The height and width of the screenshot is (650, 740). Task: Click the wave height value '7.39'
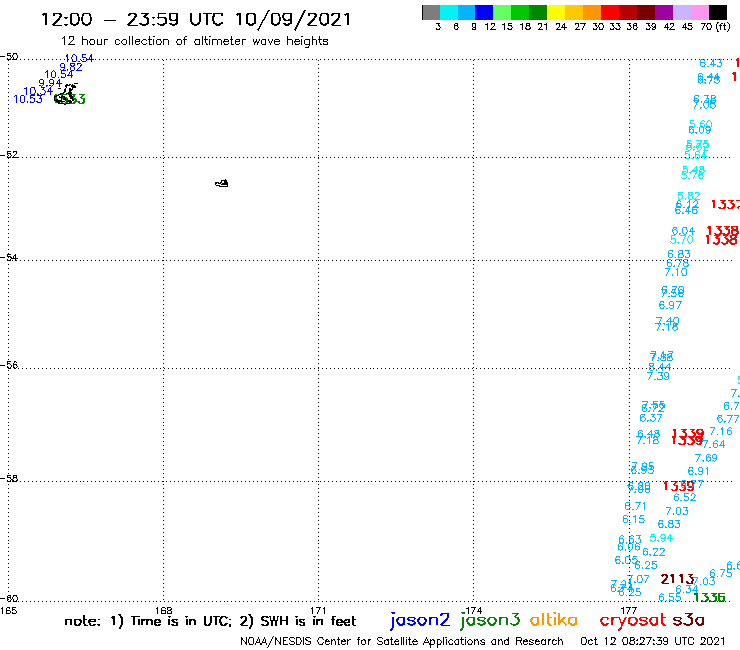click(x=658, y=376)
